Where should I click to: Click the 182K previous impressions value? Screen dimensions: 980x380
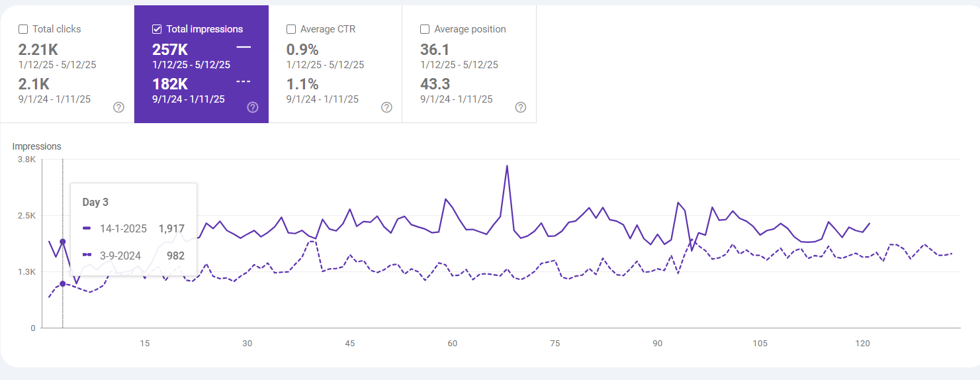tap(170, 84)
